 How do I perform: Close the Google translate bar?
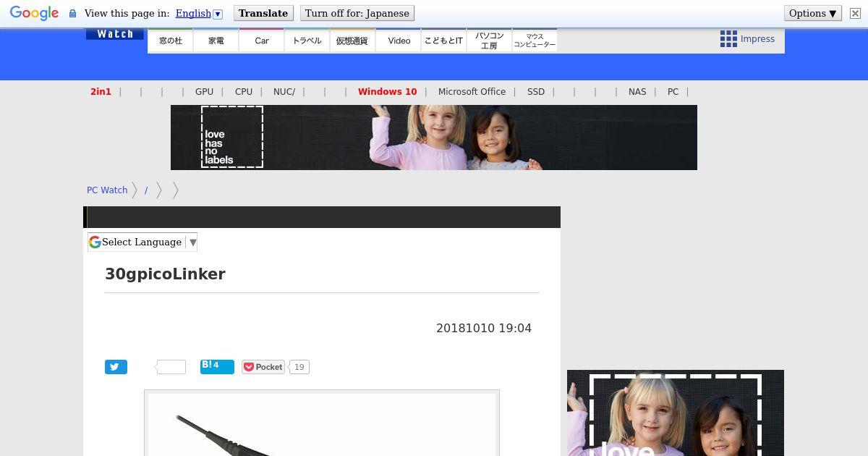pos(855,13)
